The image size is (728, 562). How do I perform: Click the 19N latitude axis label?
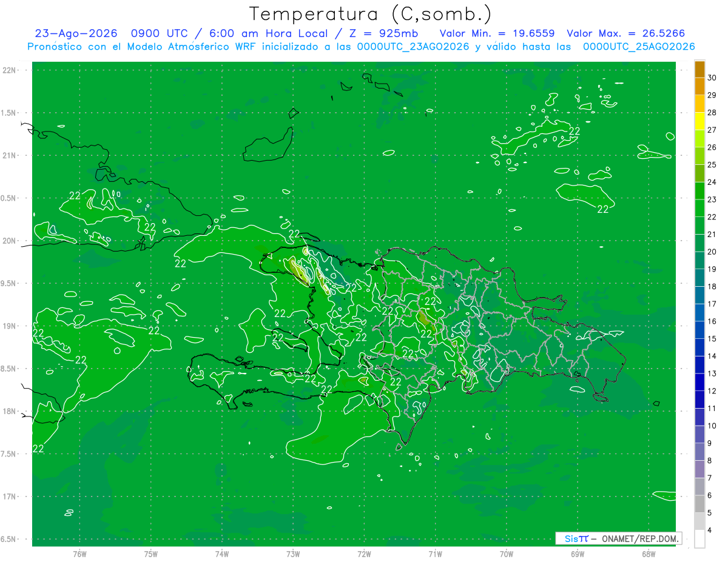(10, 326)
